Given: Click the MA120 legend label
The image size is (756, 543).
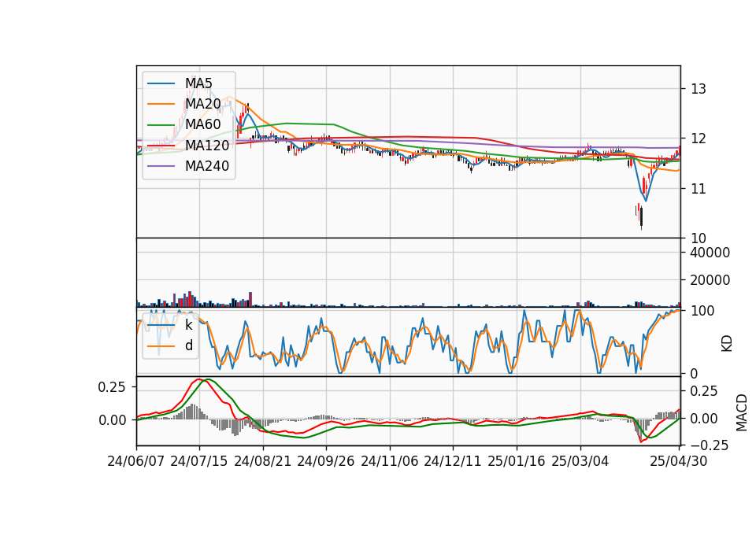Looking at the screenshot, I should pyautogui.click(x=207, y=146).
